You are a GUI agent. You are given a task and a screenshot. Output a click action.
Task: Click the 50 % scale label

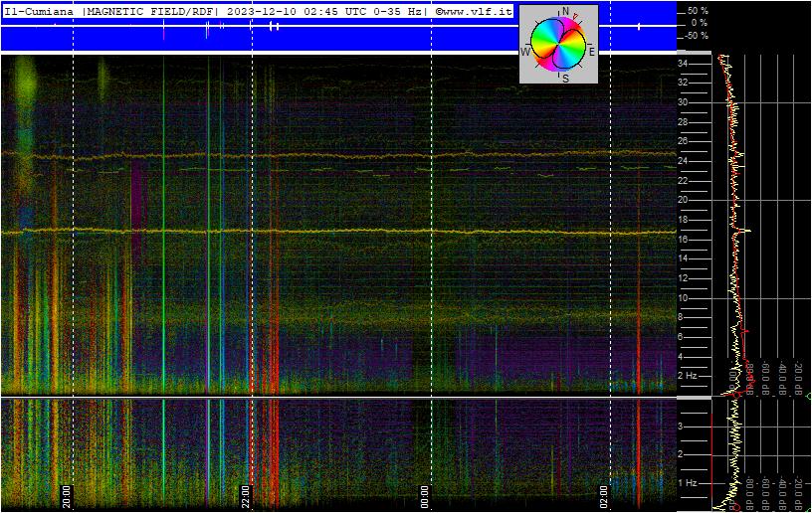click(698, 11)
